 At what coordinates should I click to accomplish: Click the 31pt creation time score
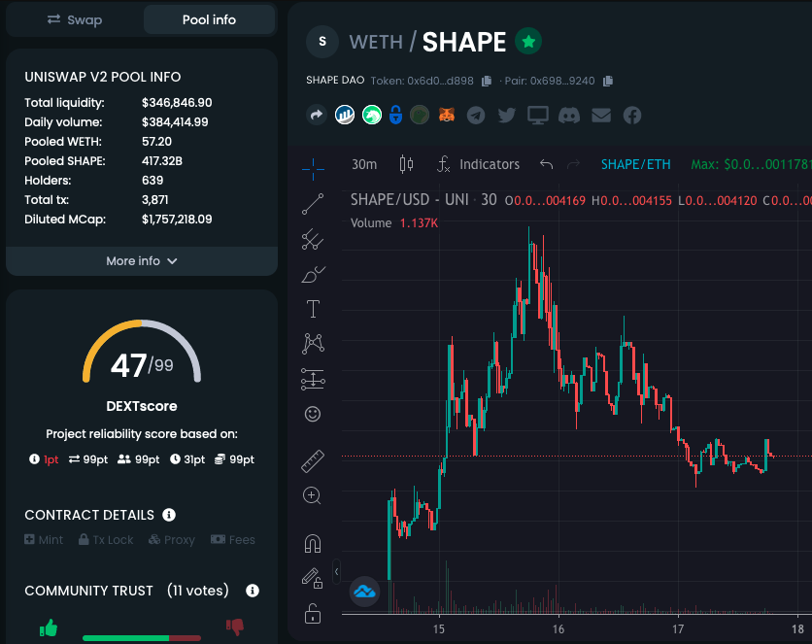click(187, 459)
